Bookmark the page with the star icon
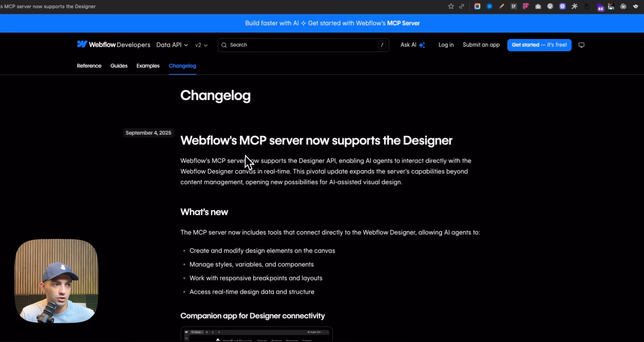This screenshot has width=644, height=342. tap(451, 6)
